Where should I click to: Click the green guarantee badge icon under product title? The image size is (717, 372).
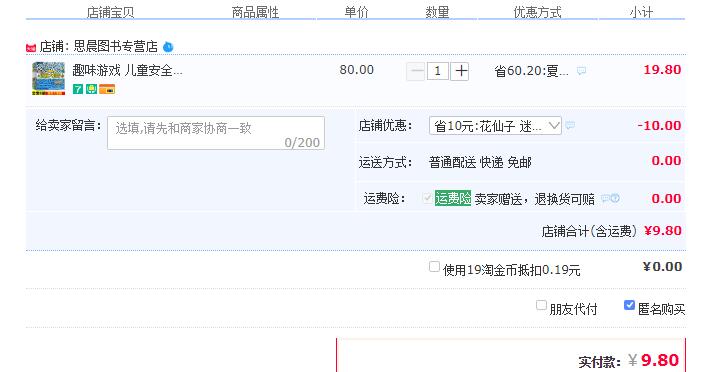click(x=91, y=89)
